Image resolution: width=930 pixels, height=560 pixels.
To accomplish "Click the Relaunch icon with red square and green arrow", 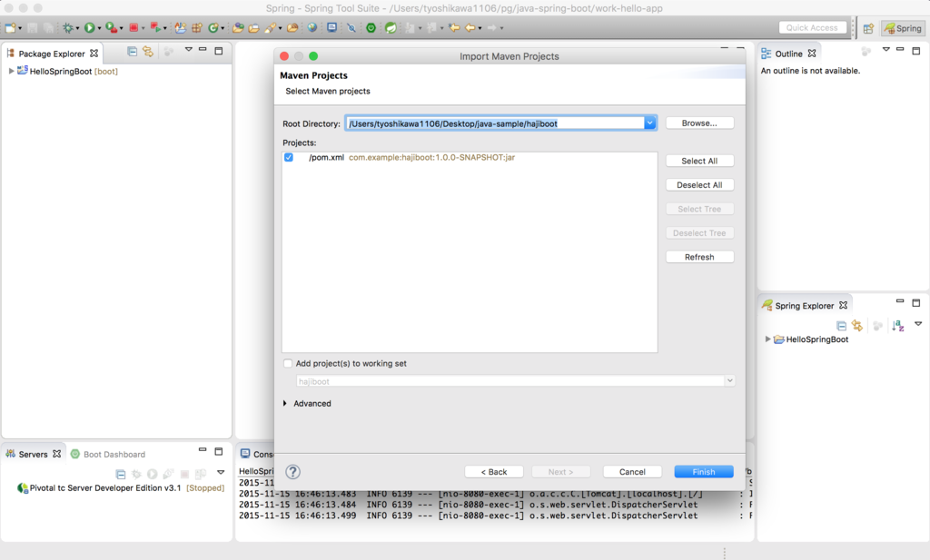I will [x=155, y=28].
